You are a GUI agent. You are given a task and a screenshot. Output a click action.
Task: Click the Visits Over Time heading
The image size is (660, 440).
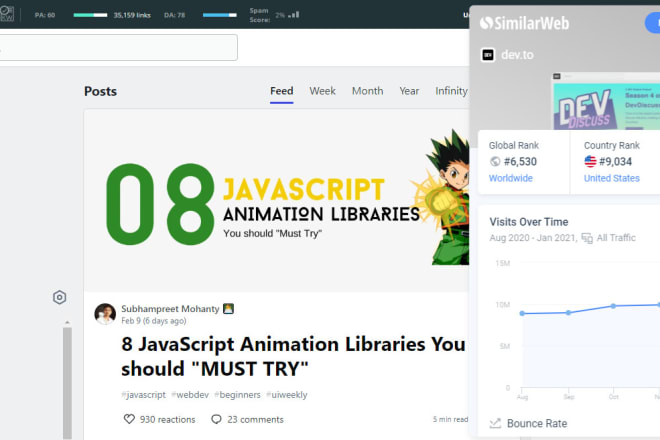point(529,222)
